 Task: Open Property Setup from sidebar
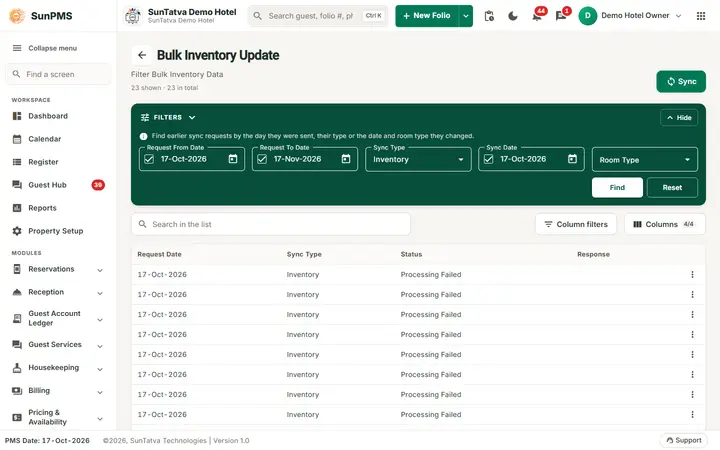click(x=58, y=231)
